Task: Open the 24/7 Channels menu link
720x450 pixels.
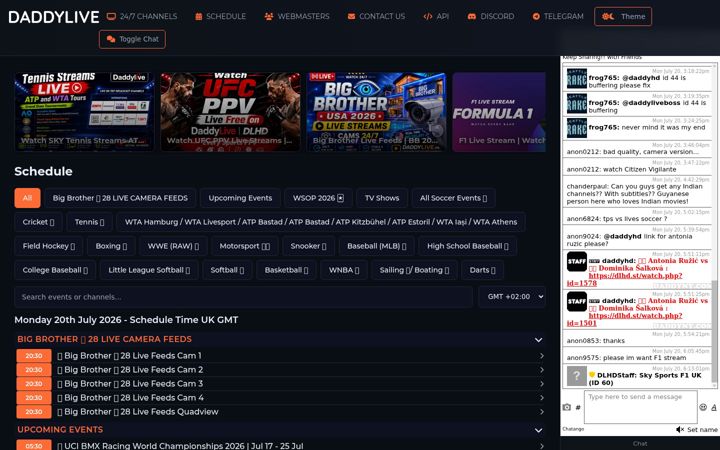Action: (142, 17)
